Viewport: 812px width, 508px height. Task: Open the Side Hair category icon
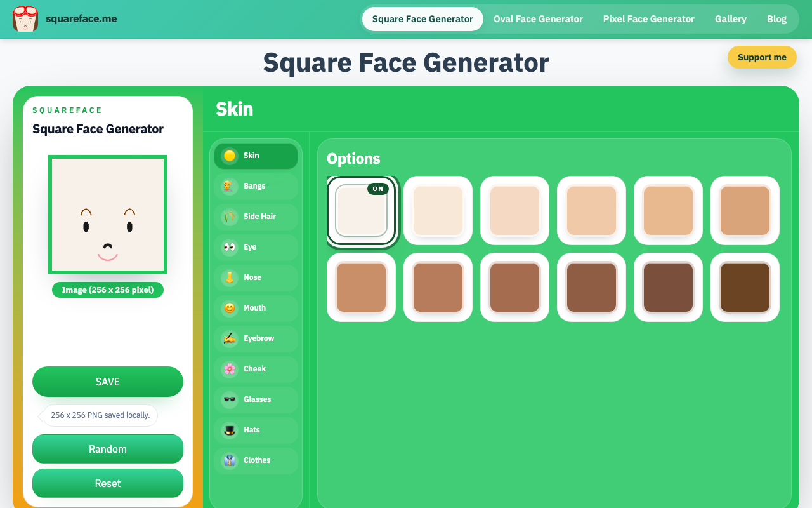click(230, 217)
